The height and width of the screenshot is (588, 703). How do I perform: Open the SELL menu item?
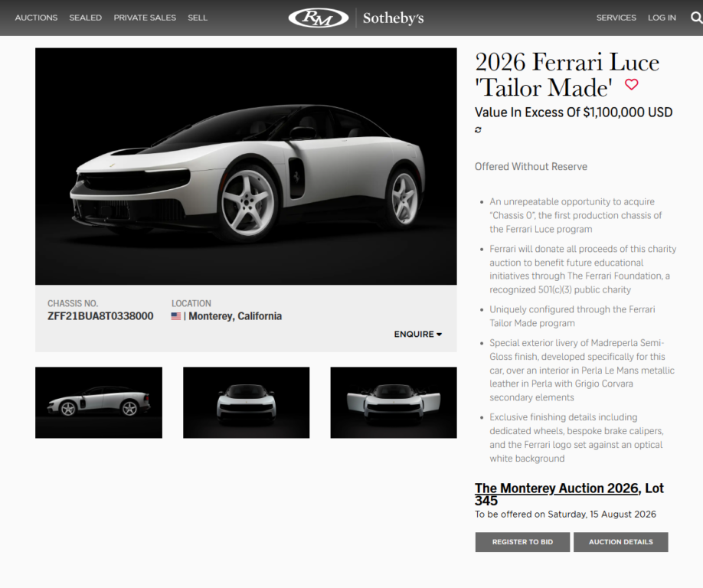pyautogui.click(x=198, y=18)
